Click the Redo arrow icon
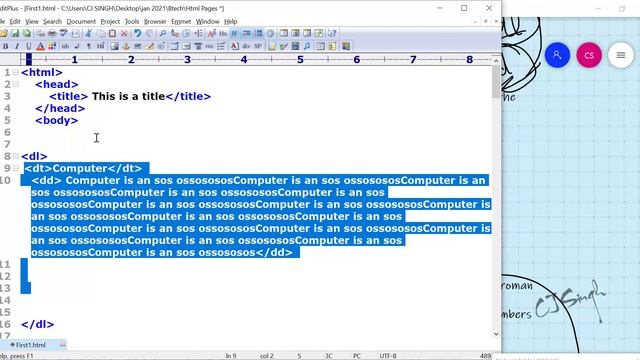This screenshot has width=640, height=360. click(x=149, y=33)
